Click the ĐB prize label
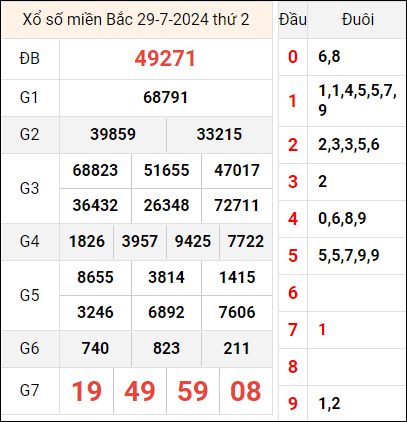Image resolution: width=407 pixels, height=422 pixels. [x=30, y=59]
